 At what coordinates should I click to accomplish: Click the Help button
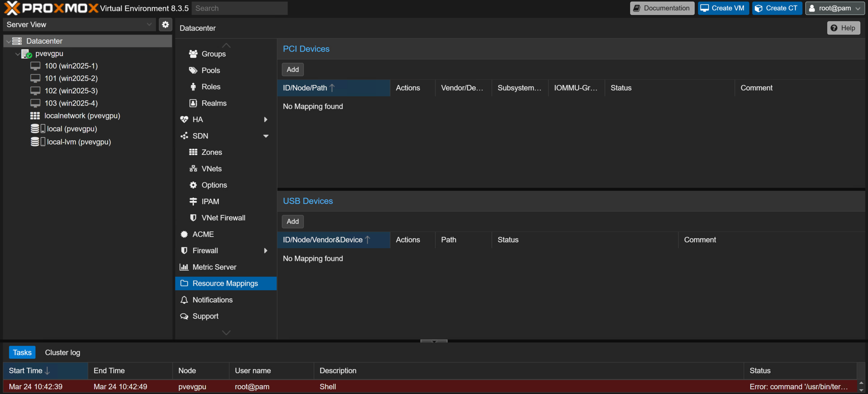tap(844, 28)
